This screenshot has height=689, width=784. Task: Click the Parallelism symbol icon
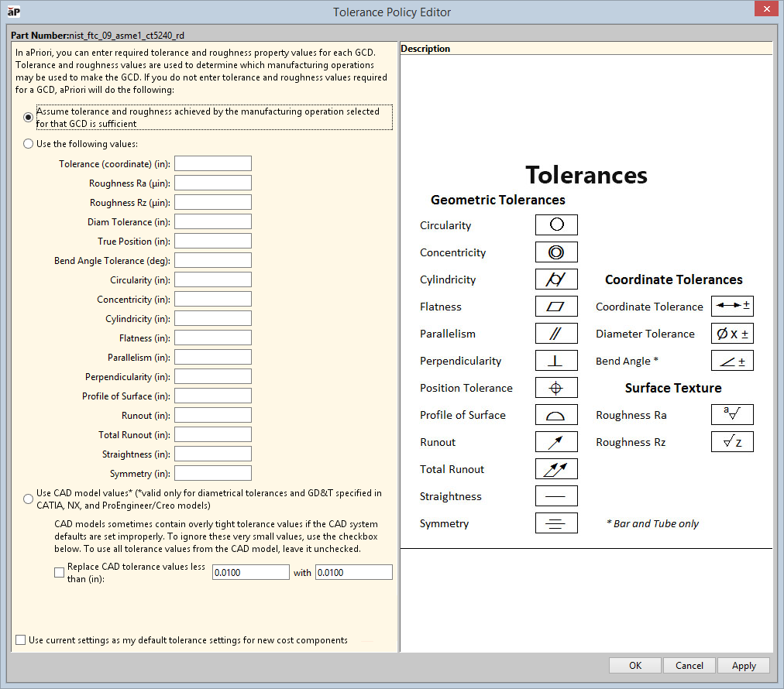pos(556,333)
